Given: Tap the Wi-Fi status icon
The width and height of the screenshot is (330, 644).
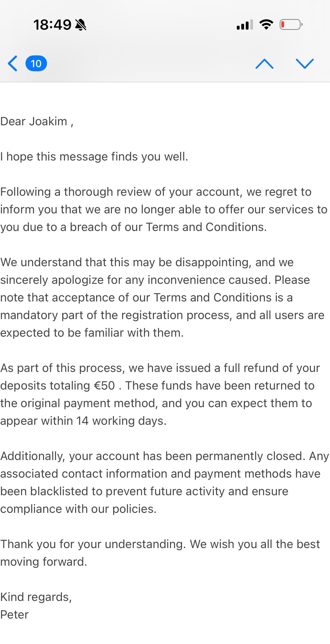Looking at the screenshot, I should pyautogui.click(x=266, y=25).
